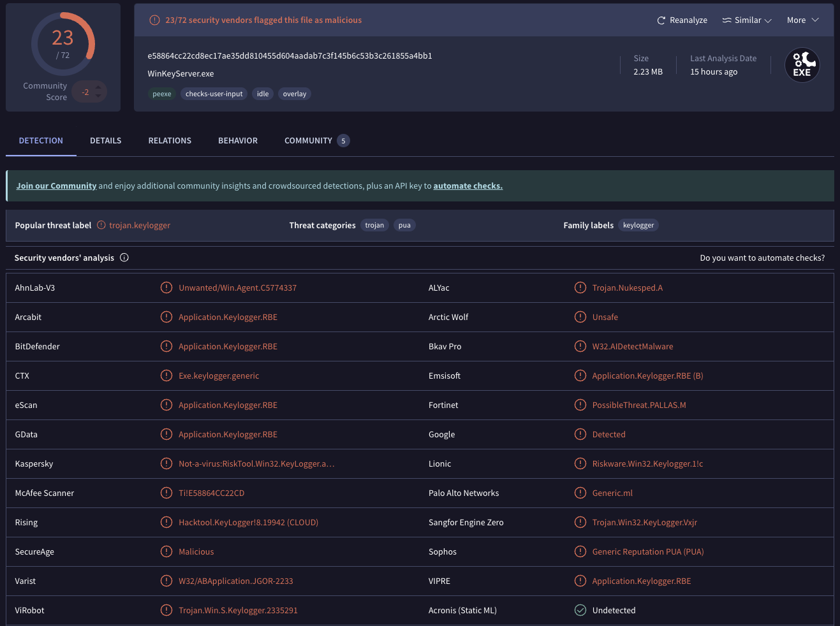840x626 pixels.
Task: Select the DETECTION tab
Action: (41, 141)
